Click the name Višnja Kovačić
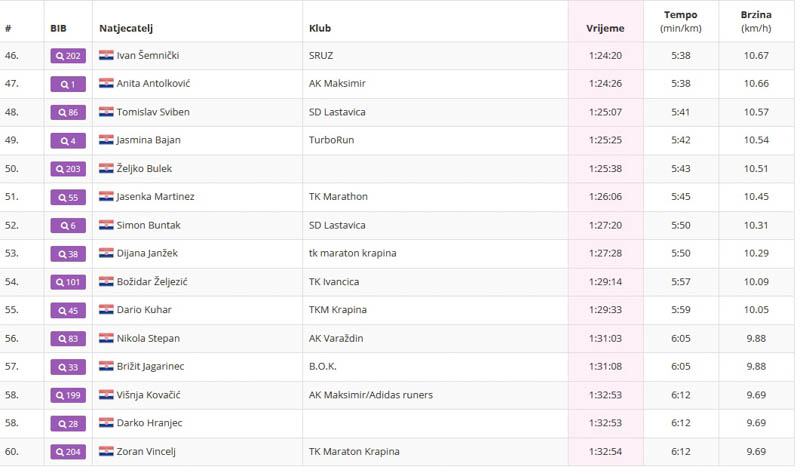Viewport: 800px width, 473px height. [148, 395]
